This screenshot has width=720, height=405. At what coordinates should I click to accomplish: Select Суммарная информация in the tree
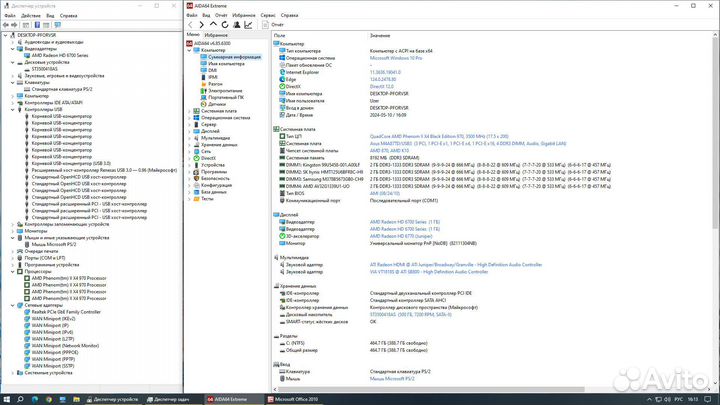click(234, 57)
